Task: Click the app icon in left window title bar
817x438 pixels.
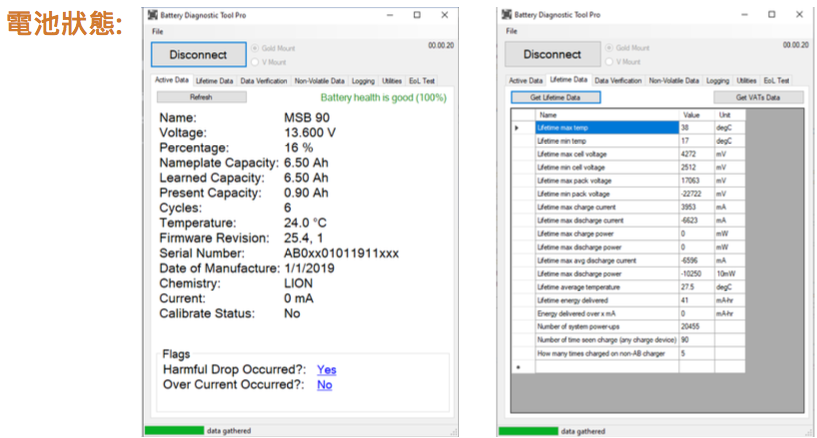Action: pos(153,15)
